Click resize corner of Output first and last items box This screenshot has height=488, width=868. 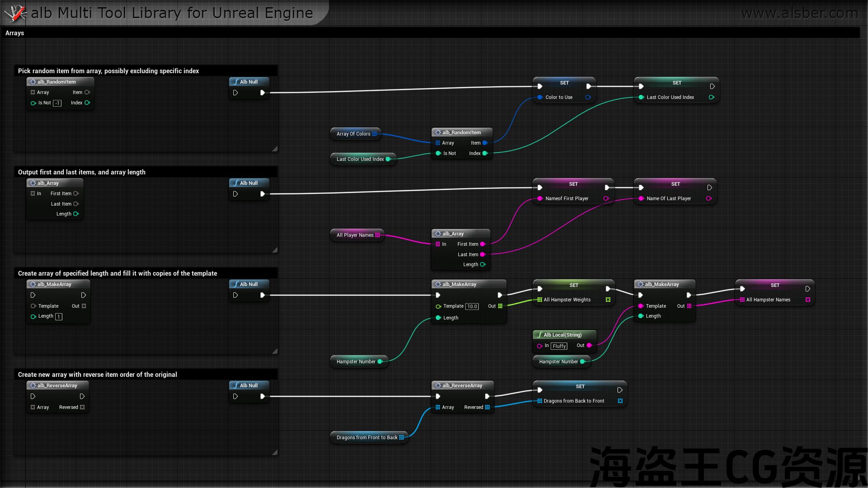click(x=275, y=250)
